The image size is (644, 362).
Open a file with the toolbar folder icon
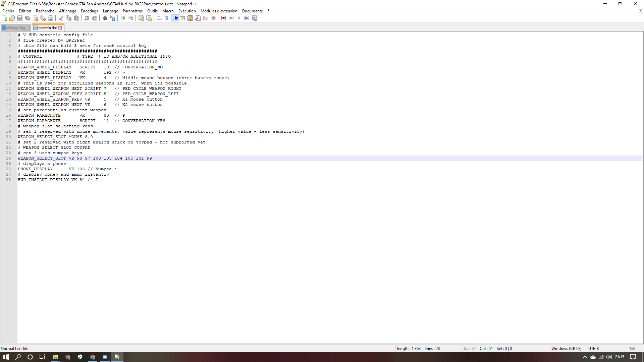click(12, 18)
